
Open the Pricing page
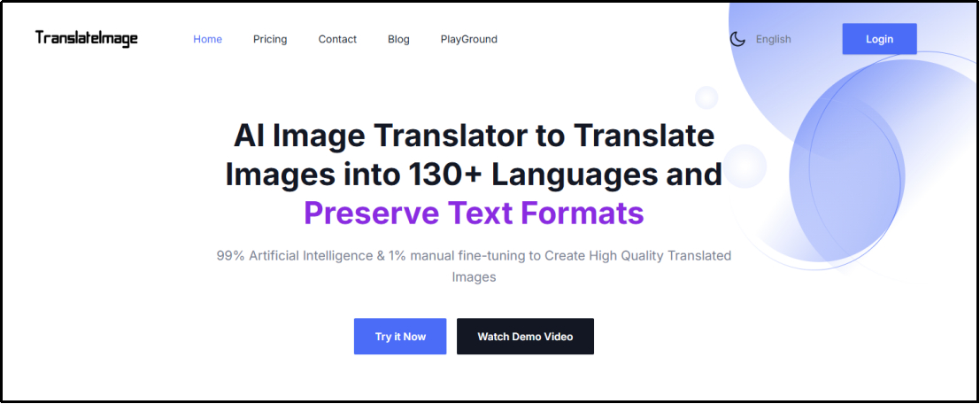270,39
